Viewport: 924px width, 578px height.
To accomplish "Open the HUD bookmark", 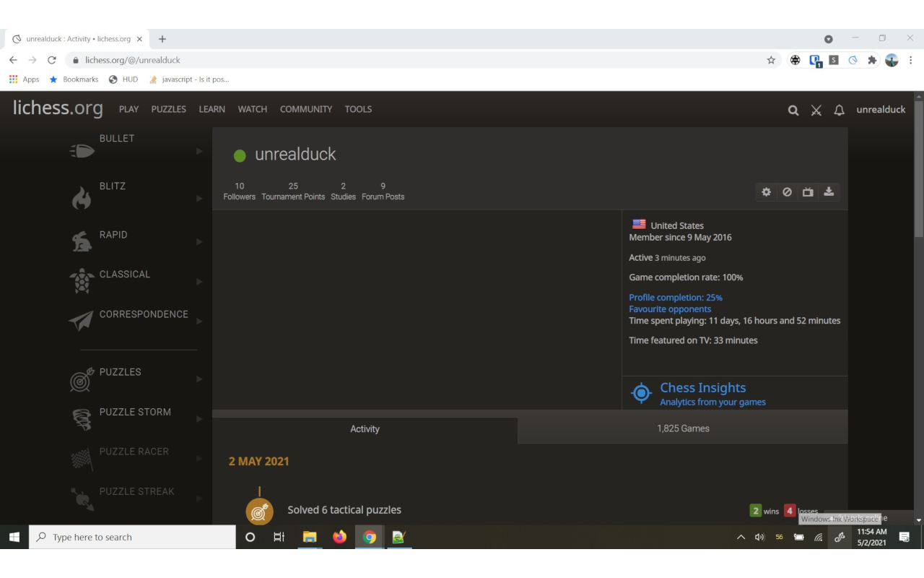I will click(123, 79).
